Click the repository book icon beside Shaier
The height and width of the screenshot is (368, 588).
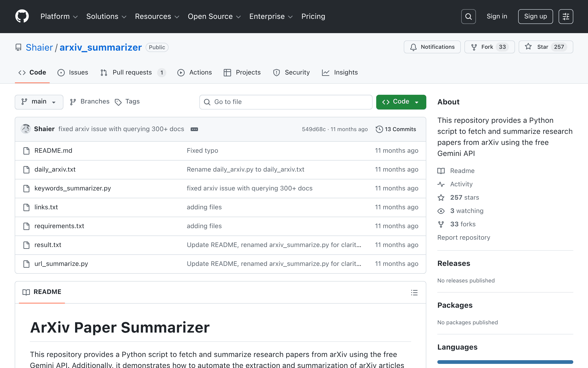pos(18,47)
